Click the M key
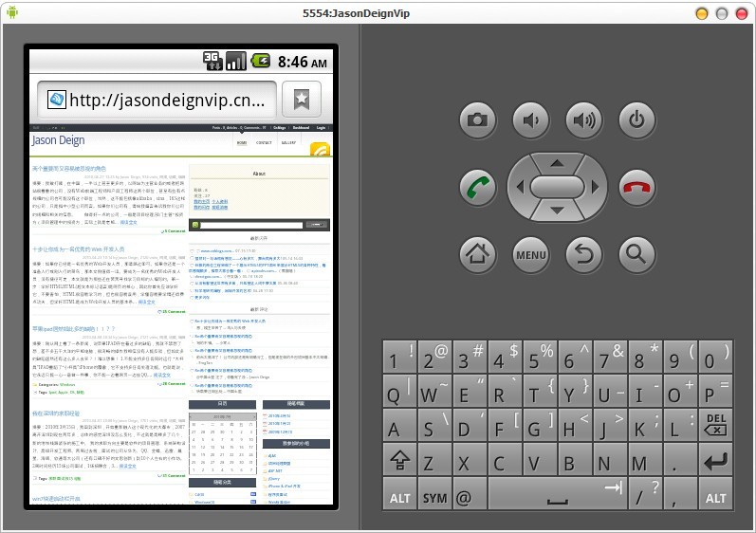Viewport: 756px width, 533px height. click(x=645, y=460)
